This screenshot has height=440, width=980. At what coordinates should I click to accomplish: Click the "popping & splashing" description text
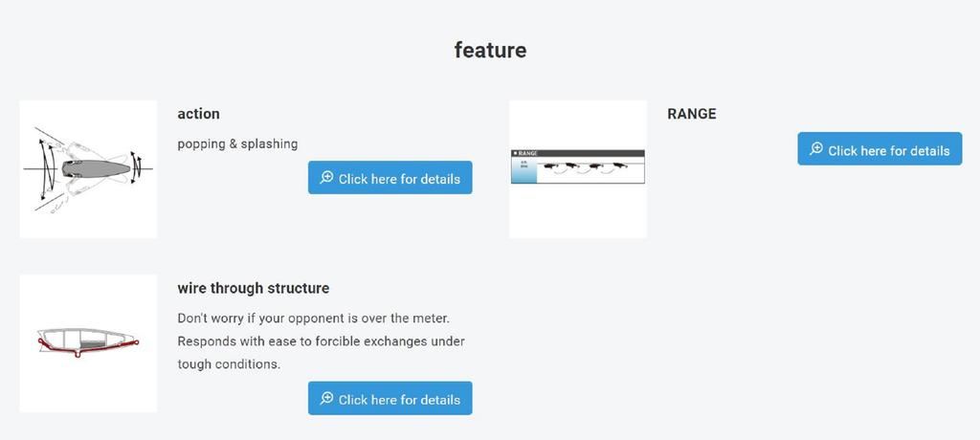click(237, 143)
